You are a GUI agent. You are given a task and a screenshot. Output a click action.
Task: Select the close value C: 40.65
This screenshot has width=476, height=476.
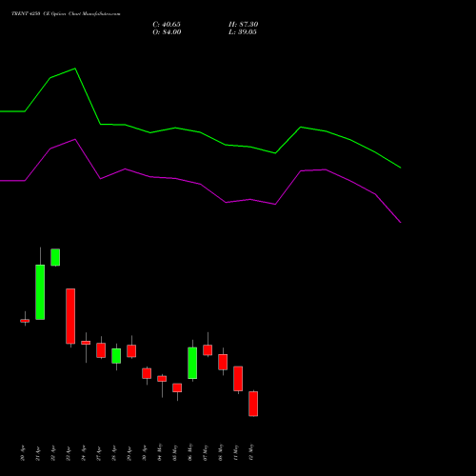(x=167, y=25)
